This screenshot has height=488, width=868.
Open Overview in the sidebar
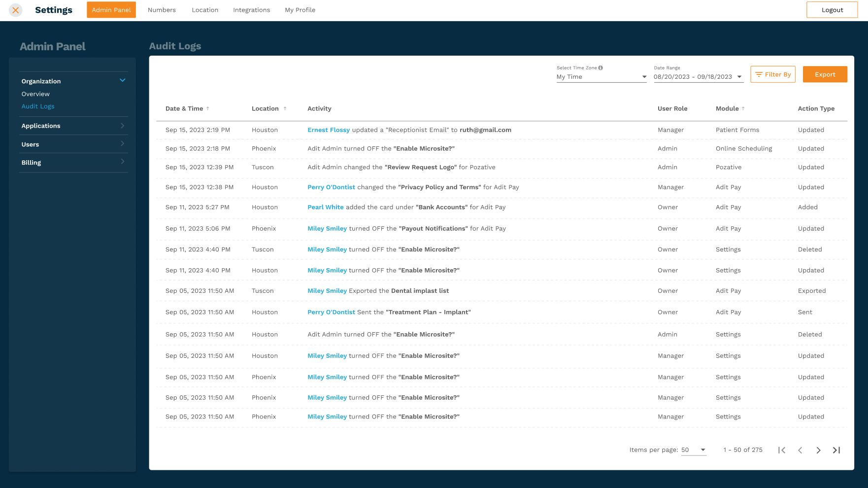click(35, 94)
